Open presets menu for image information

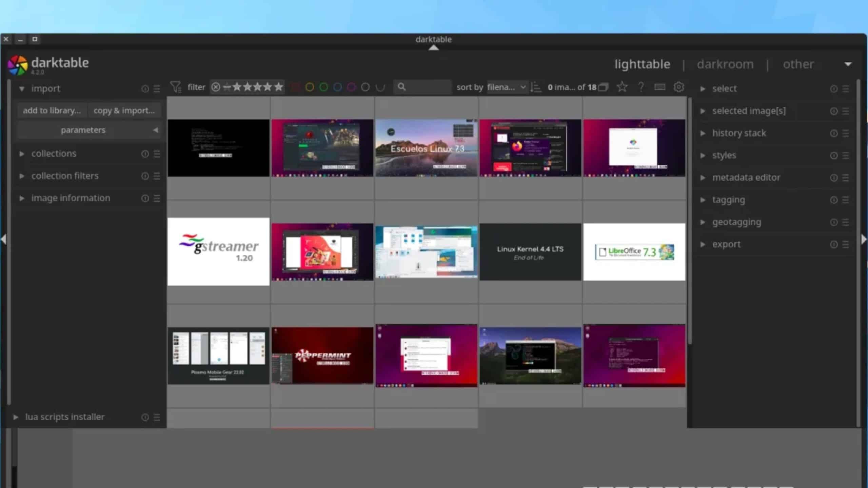click(157, 198)
